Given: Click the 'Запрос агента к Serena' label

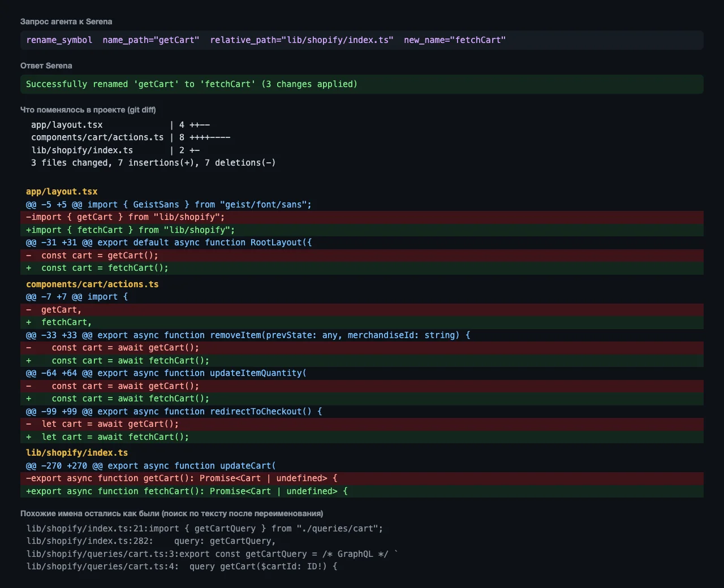Looking at the screenshot, I should (66, 21).
